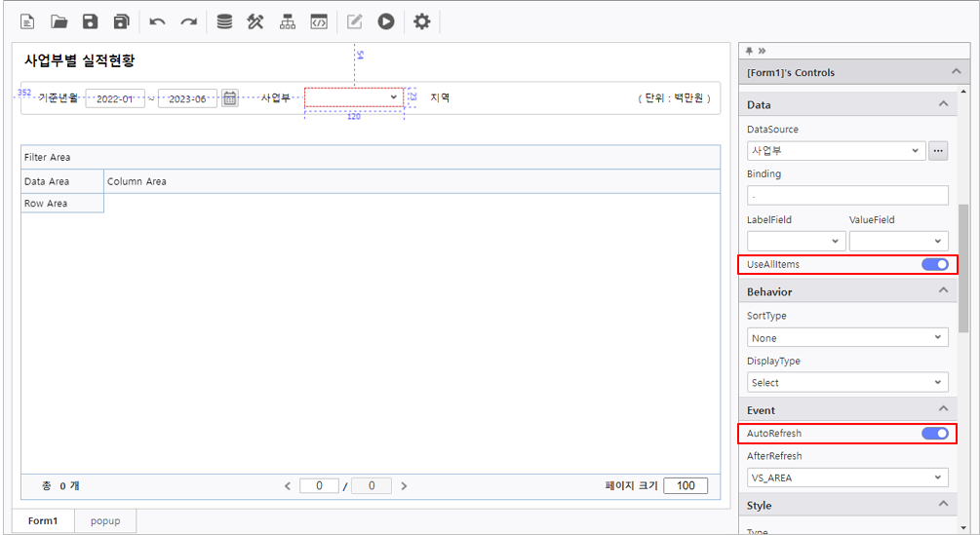Image resolution: width=980 pixels, height=535 pixels.
Task: Open the database icon in the toolbar
Action: pyautogui.click(x=224, y=21)
